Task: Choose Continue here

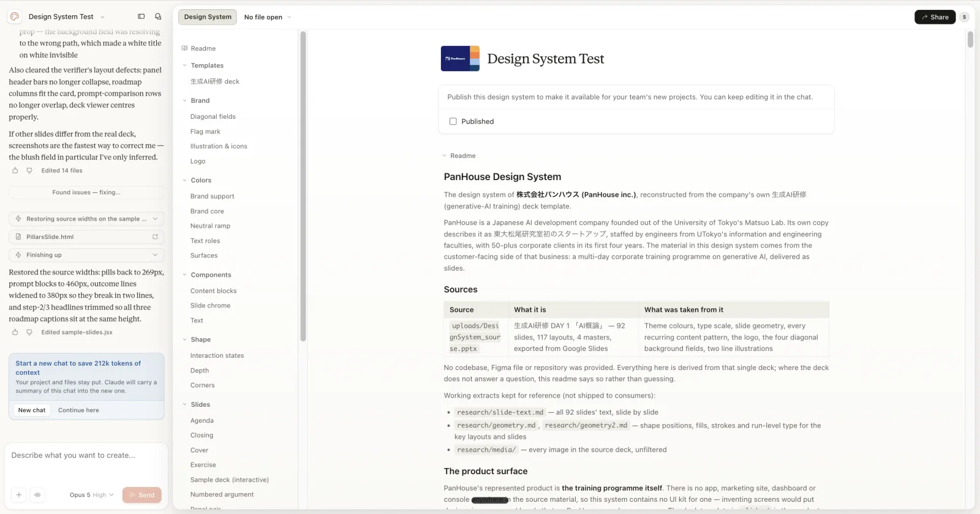Action: tap(78, 410)
